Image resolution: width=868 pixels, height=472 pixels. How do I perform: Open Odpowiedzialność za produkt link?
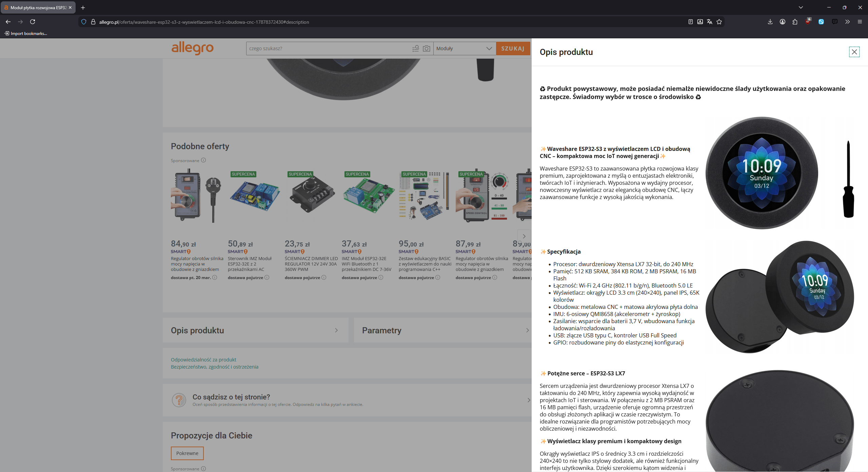(x=203, y=359)
